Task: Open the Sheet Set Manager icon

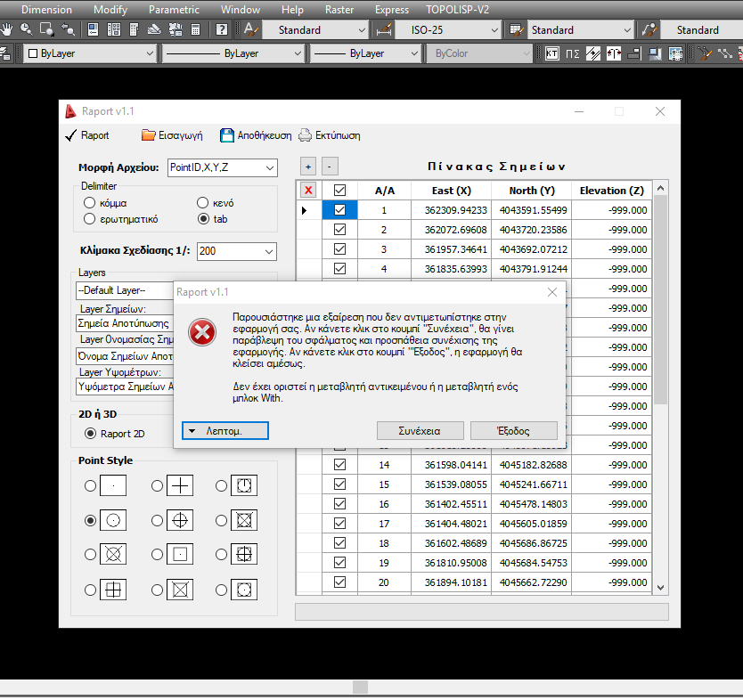Action: tap(154, 30)
